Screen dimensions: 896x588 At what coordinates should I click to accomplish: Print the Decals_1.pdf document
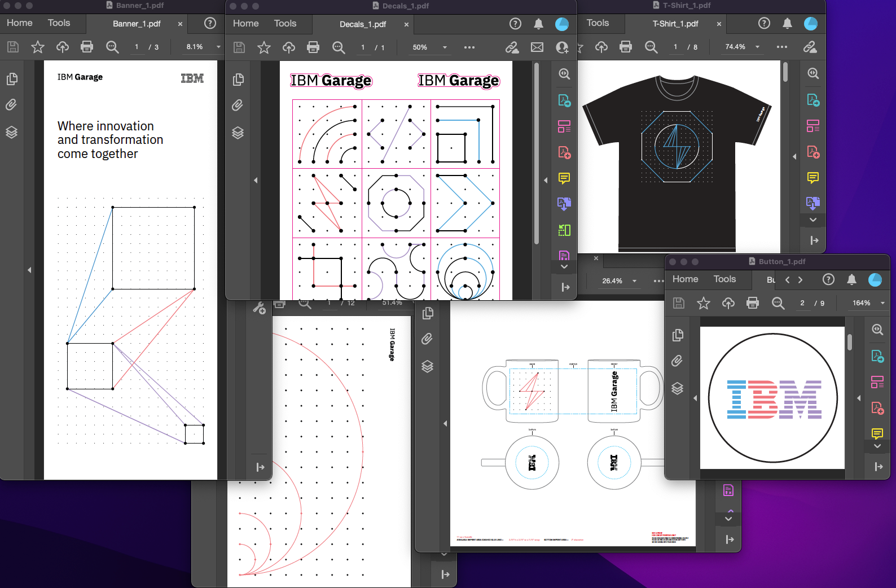pos(313,47)
